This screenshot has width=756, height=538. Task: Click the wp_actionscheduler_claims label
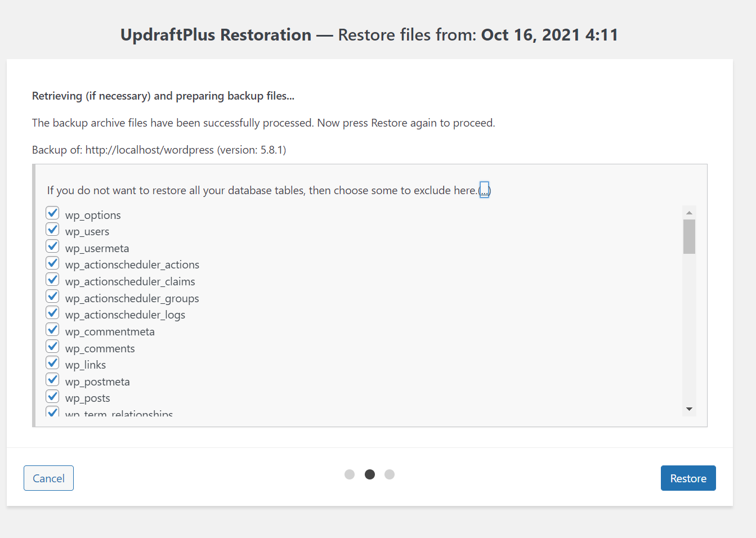[x=130, y=281]
